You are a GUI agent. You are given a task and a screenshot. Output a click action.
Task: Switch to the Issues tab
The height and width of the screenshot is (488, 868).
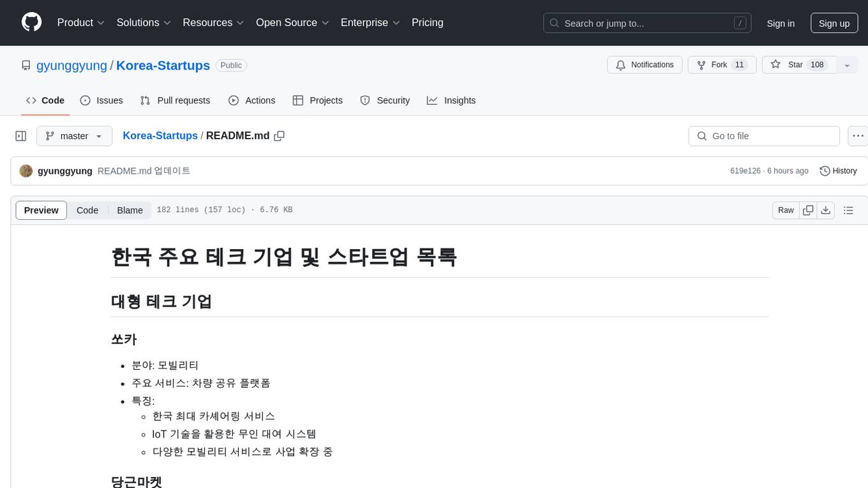coord(101,100)
